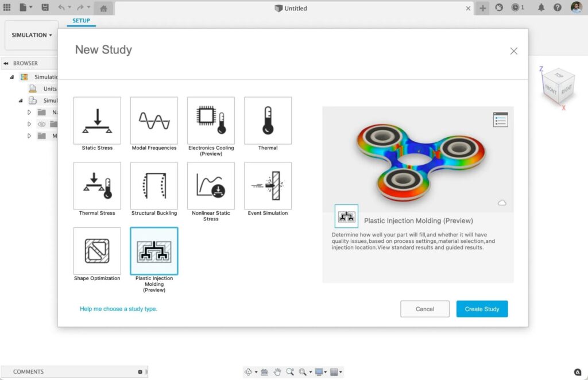Choose the Structural Buckling study
Screen dimensions: 588x380
pyautogui.click(x=154, y=186)
